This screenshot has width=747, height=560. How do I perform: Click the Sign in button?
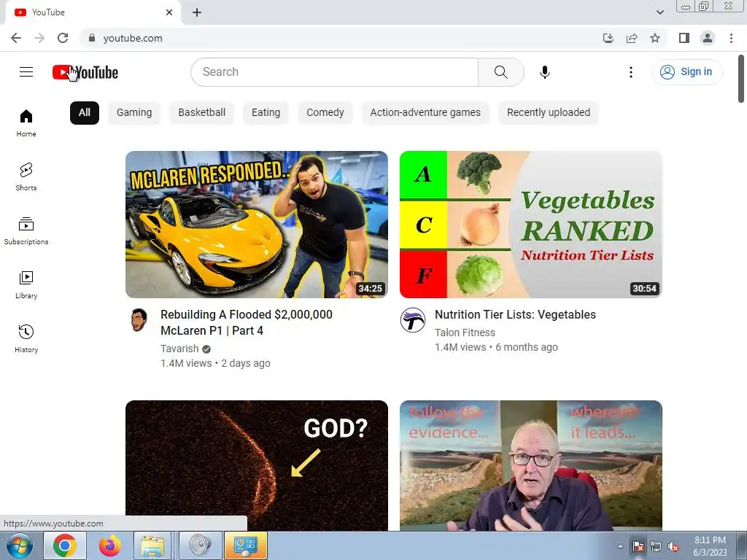[x=687, y=72]
